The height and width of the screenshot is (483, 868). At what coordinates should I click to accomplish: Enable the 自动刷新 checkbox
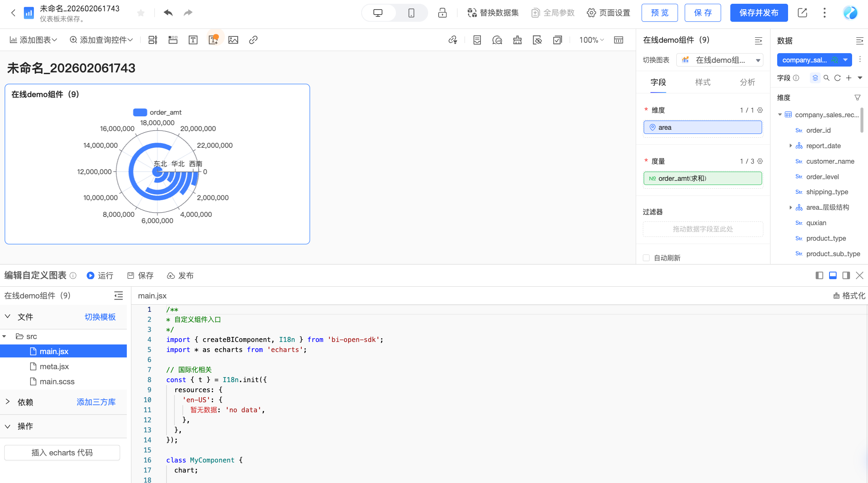coord(646,258)
